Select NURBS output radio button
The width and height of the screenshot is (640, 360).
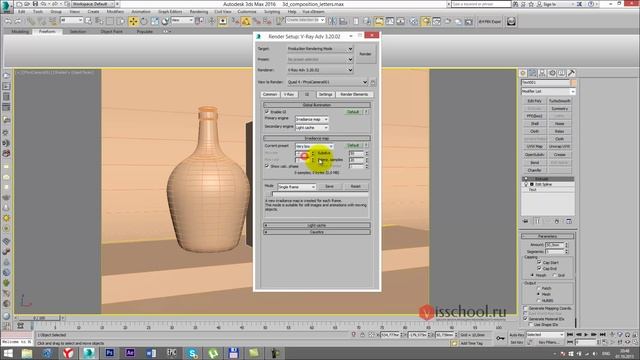[538, 300]
